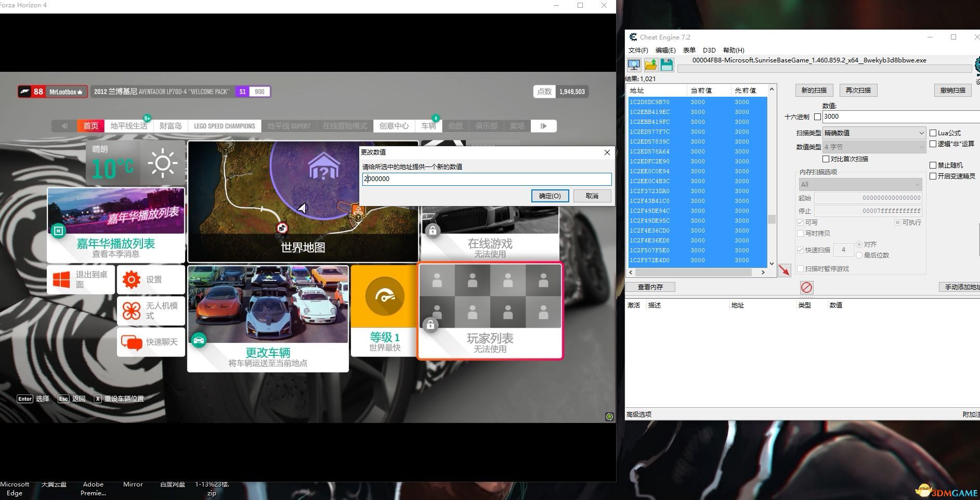
Task: Switch to the LEGO Speed Champions tab
Action: (224, 126)
